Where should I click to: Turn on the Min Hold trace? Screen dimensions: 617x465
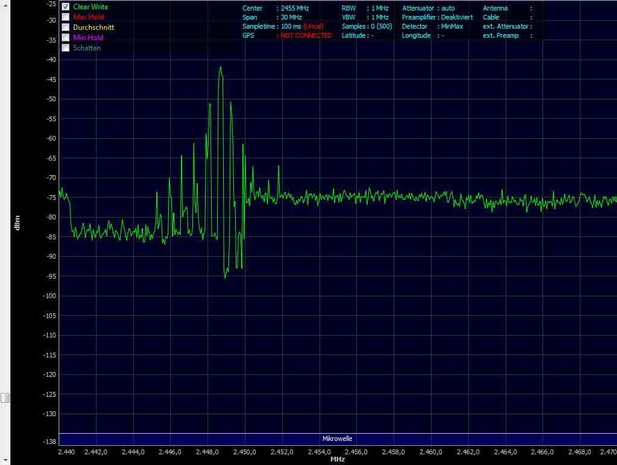pos(66,37)
